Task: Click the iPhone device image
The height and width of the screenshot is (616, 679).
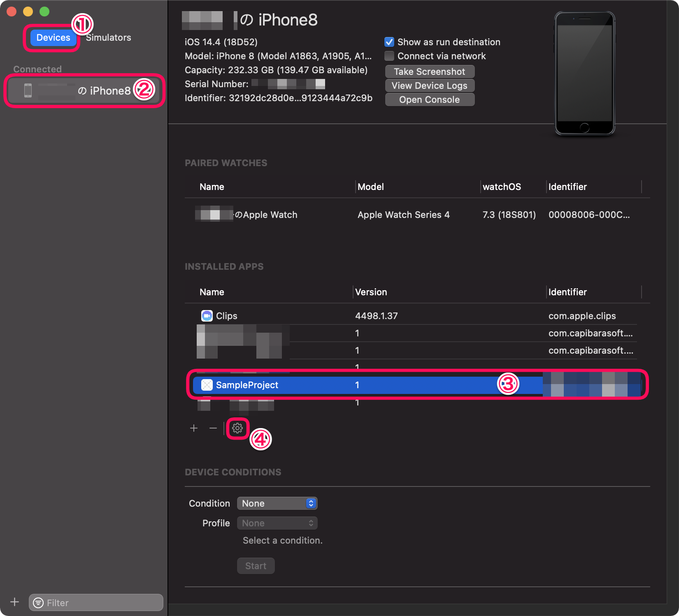Action: click(585, 73)
